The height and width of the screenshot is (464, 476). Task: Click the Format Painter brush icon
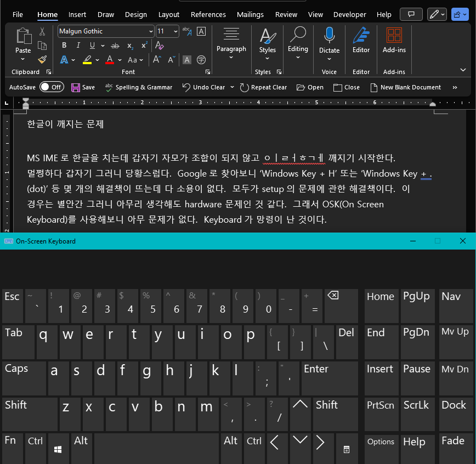(42, 59)
